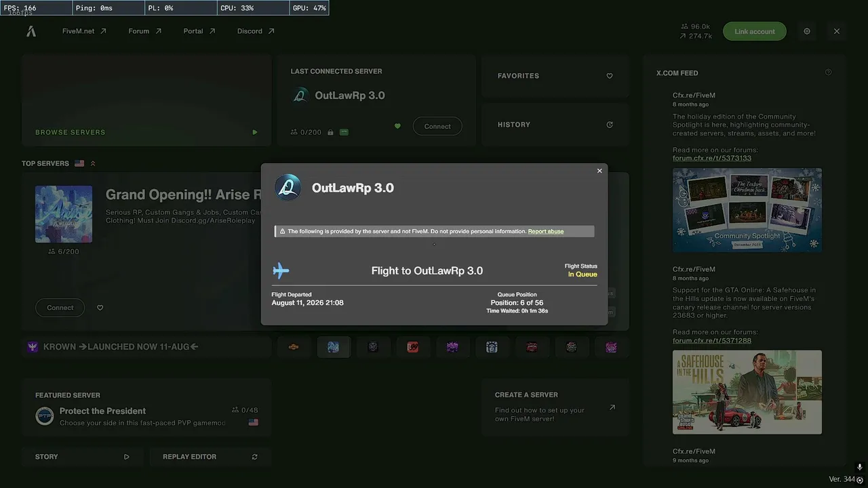Open the Discord link
This screenshot has height=488, width=868.
click(x=256, y=31)
